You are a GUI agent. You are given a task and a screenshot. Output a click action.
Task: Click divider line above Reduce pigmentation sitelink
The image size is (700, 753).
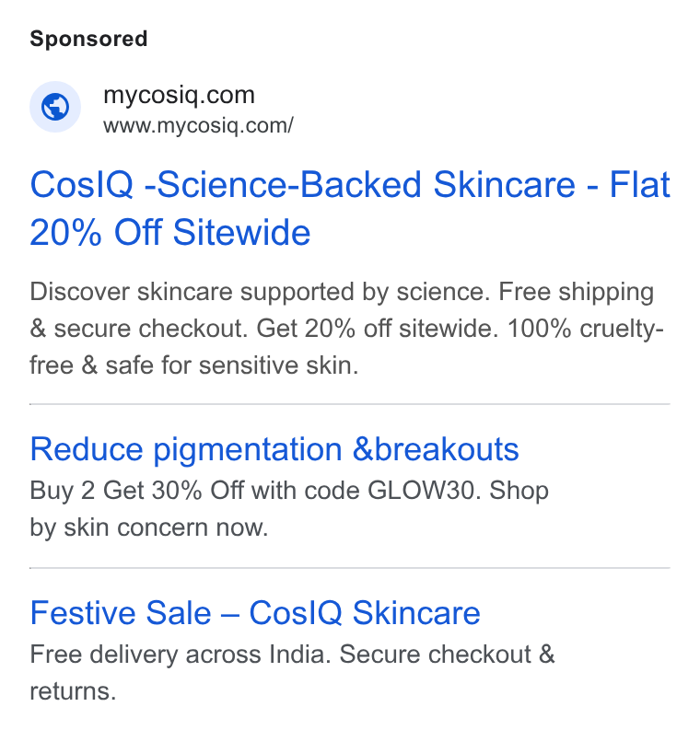[350, 404]
